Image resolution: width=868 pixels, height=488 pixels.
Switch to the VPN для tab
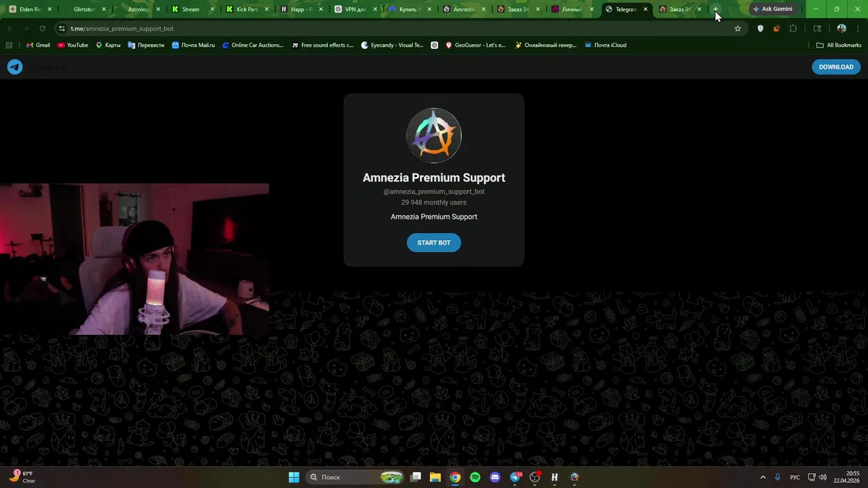[x=354, y=9]
